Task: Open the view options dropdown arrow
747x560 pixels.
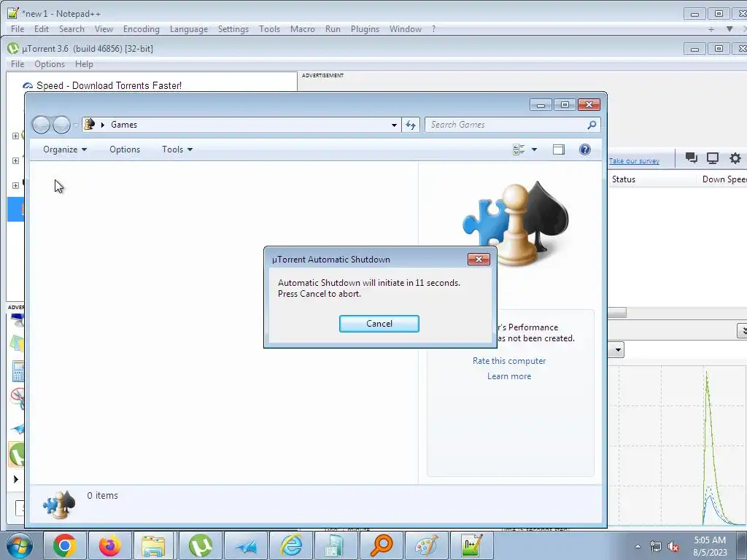Action: (534, 149)
